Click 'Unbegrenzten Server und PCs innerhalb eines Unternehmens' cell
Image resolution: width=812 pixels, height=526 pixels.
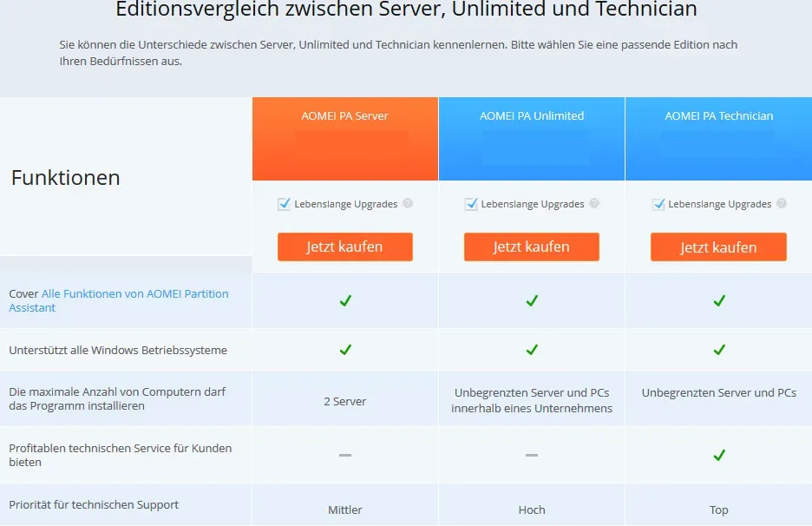pyautogui.click(x=532, y=400)
